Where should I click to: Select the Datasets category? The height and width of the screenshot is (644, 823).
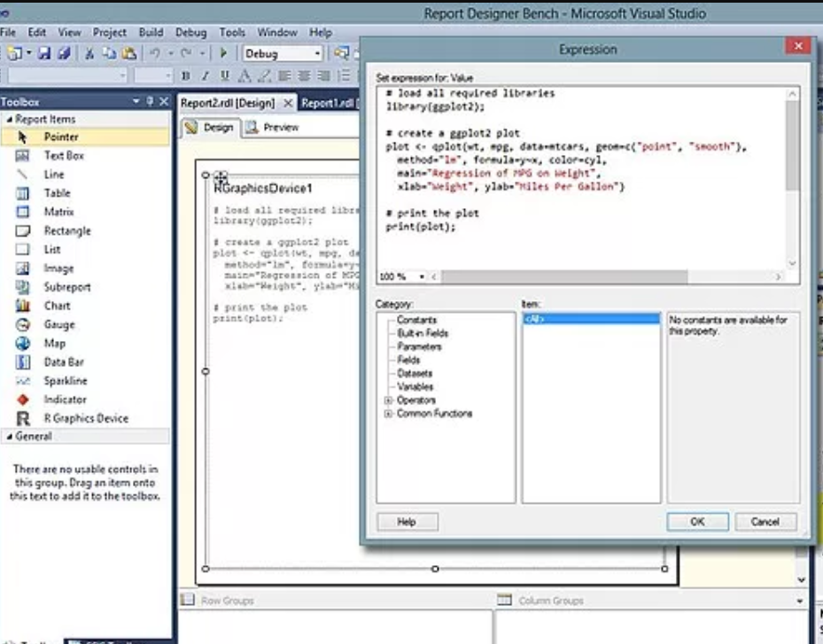(x=415, y=373)
